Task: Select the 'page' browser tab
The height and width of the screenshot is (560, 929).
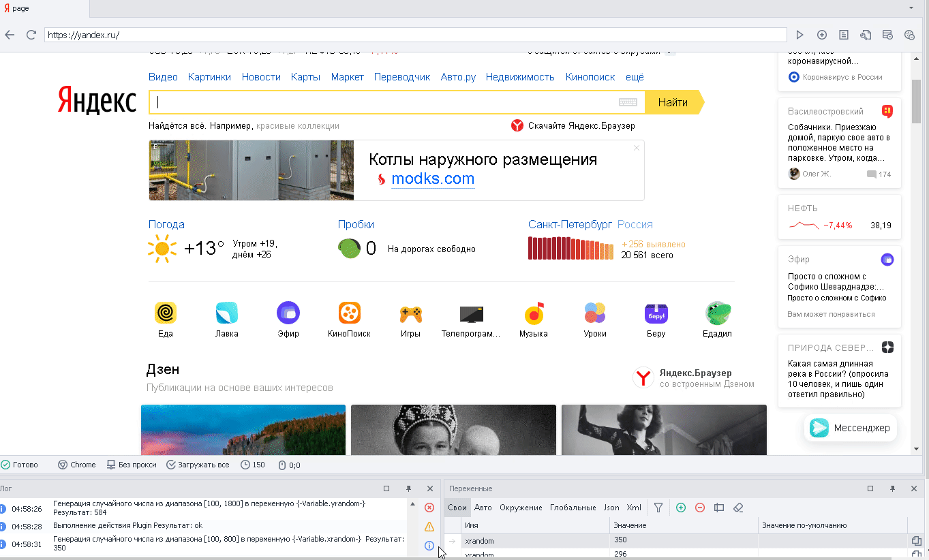Action: (x=45, y=8)
